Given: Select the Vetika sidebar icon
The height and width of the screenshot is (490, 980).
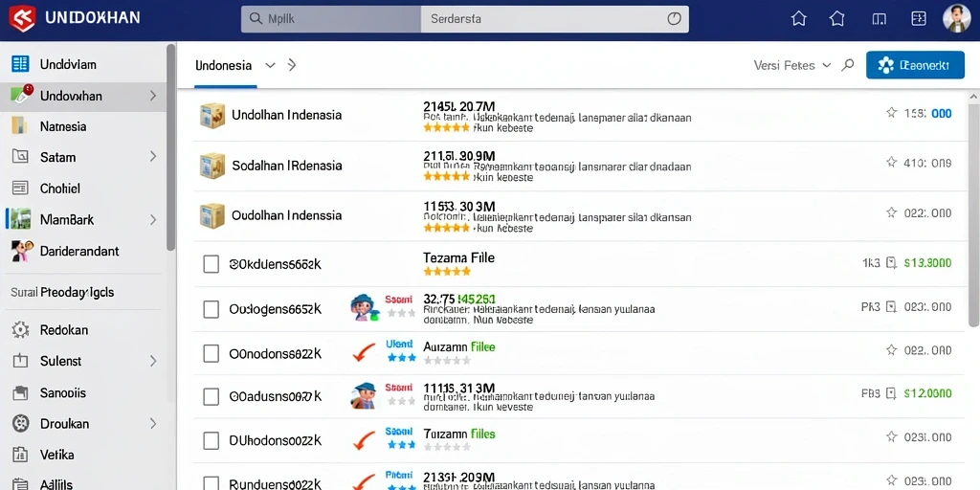Looking at the screenshot, I should point(21,455).
